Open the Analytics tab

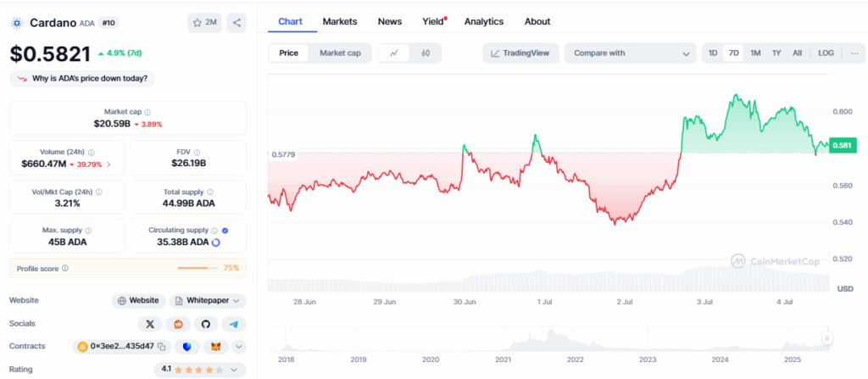(484, 21)
